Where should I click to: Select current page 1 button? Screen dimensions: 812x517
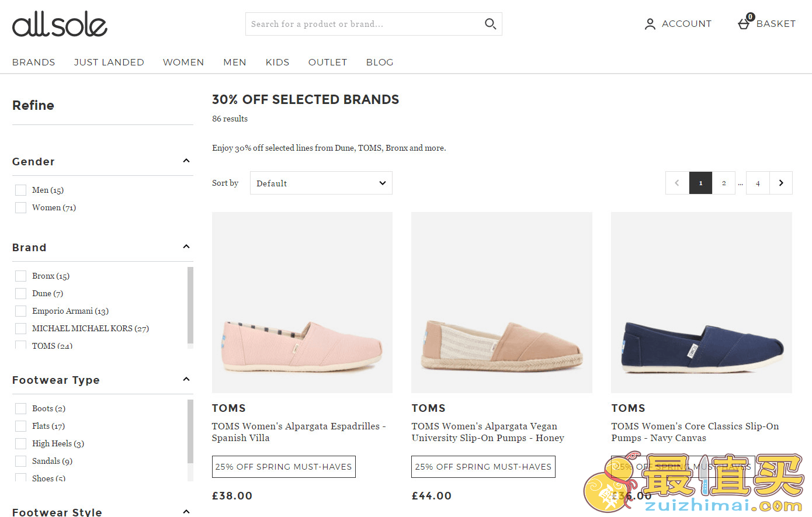click(700, 183)
